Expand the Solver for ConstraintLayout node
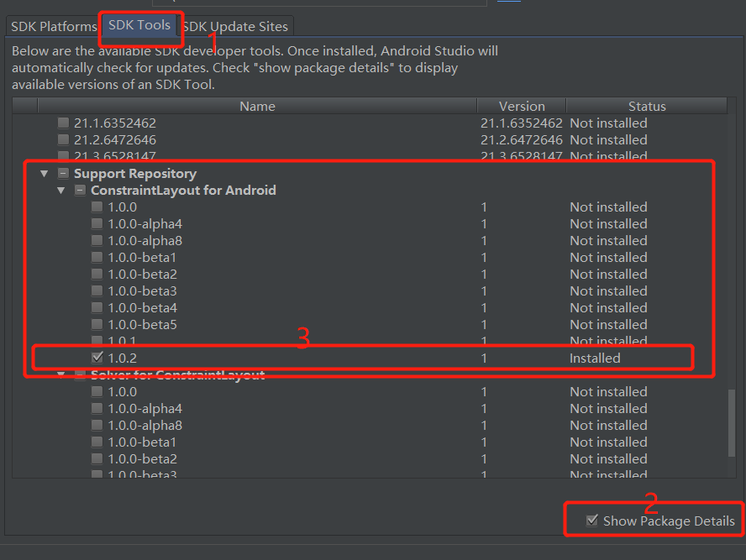 [61, 374]
